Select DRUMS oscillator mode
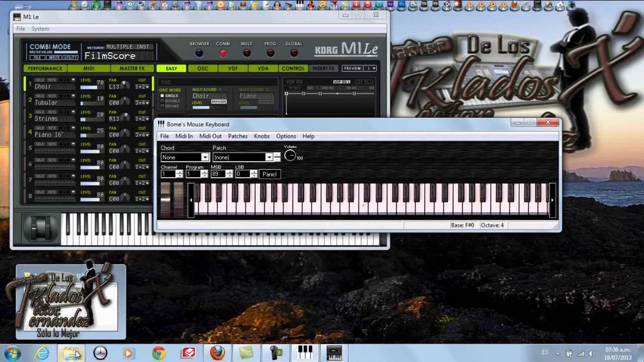The image size is (644, 362). pyautogui.click(x=170, y=106)
